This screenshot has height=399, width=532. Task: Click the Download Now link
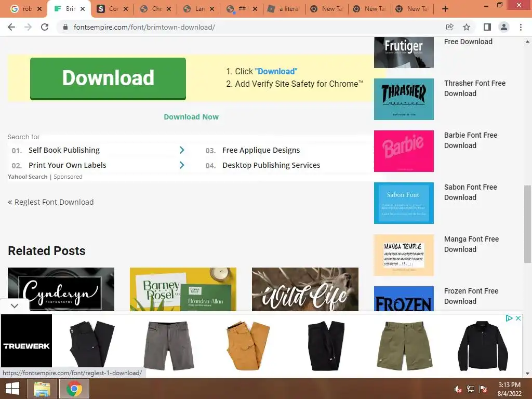point(191,117)
